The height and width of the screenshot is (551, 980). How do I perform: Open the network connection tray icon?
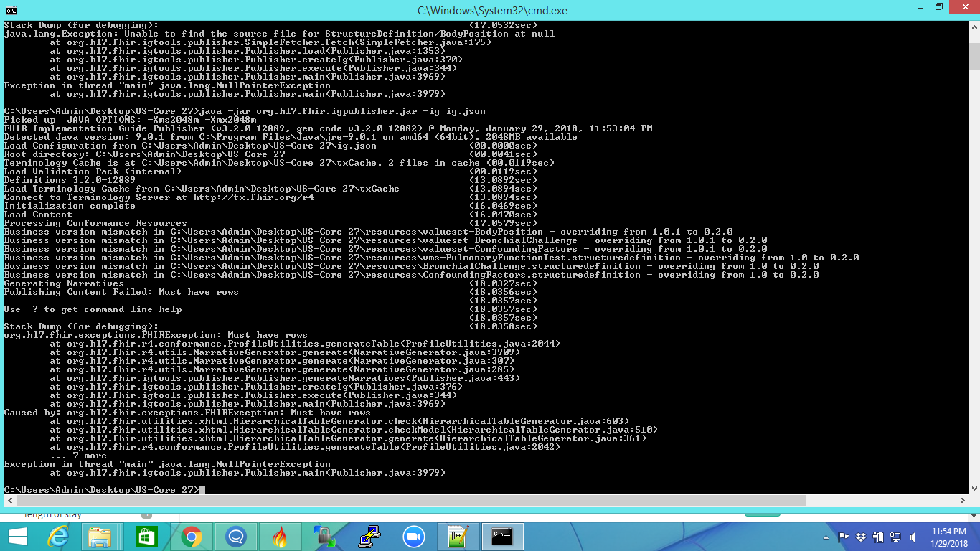click(x=895, y=537)
